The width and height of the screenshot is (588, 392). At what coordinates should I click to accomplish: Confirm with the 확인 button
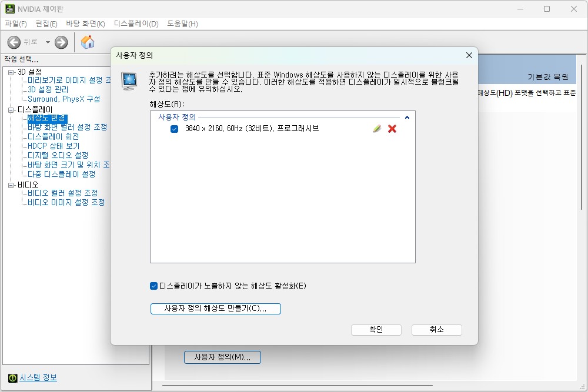coord(376,330)
